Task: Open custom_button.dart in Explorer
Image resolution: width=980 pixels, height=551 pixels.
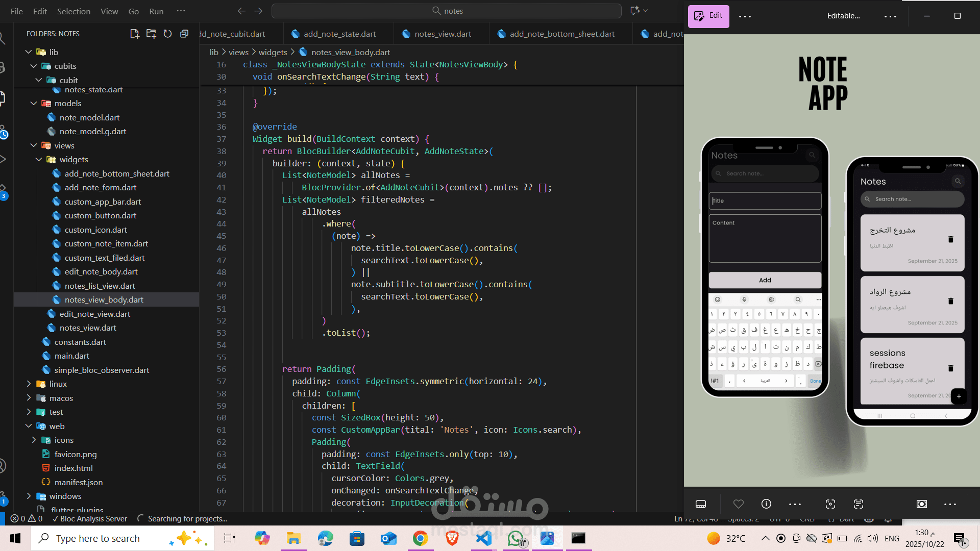Action: [100, 215]
